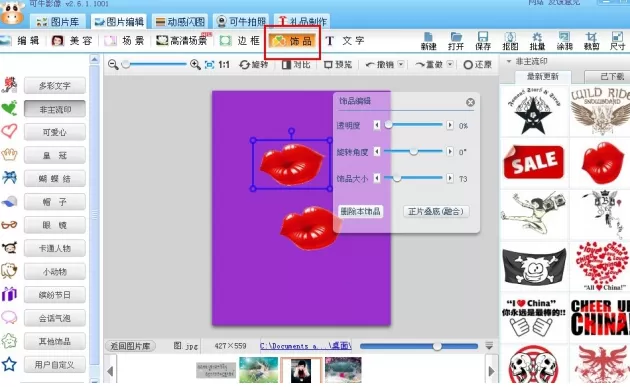This screenshot has height=387, width=630.
Task: Click the 旋转 rotate tool
Action: click(254, 65)
